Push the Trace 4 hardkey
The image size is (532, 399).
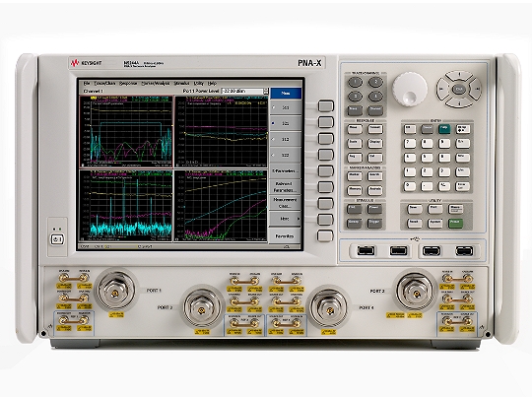(375, 97)
